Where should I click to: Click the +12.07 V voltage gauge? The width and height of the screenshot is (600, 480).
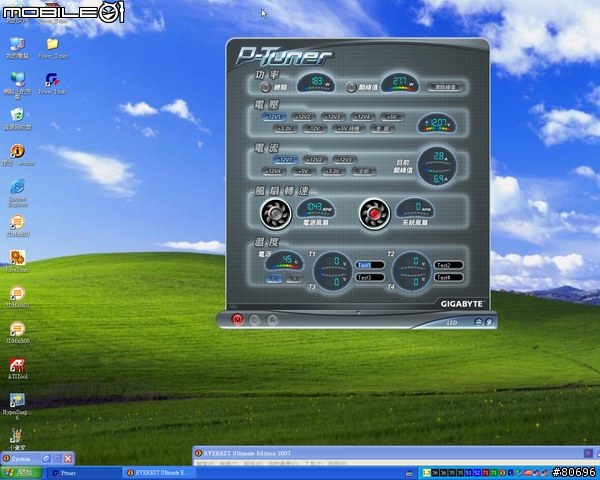click(x=437, y=123)
